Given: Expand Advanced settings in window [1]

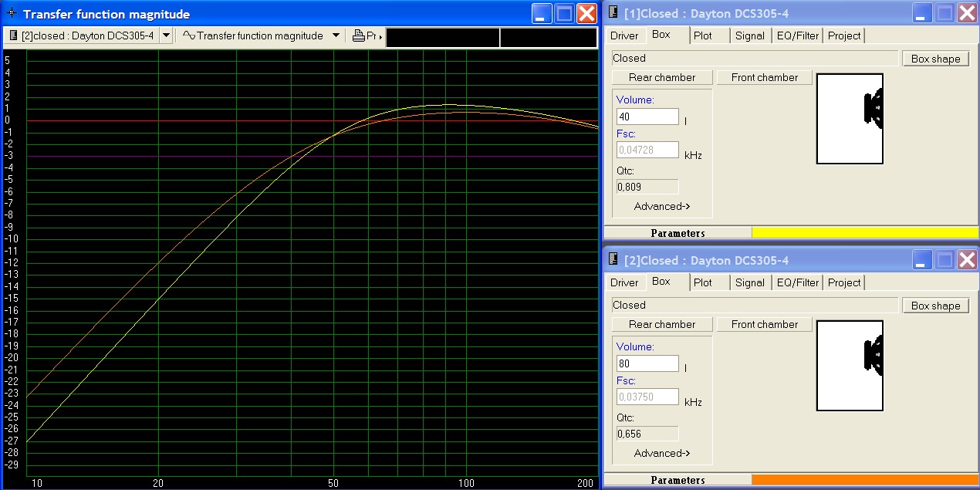Looking at the screenshot, I should tap(661, 206).
